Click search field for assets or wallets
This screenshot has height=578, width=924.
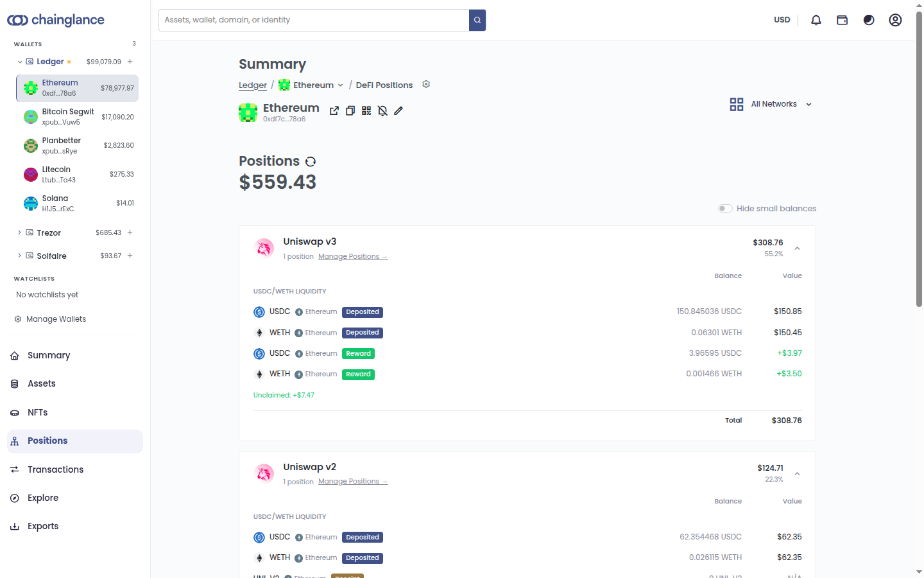(314, 20)
